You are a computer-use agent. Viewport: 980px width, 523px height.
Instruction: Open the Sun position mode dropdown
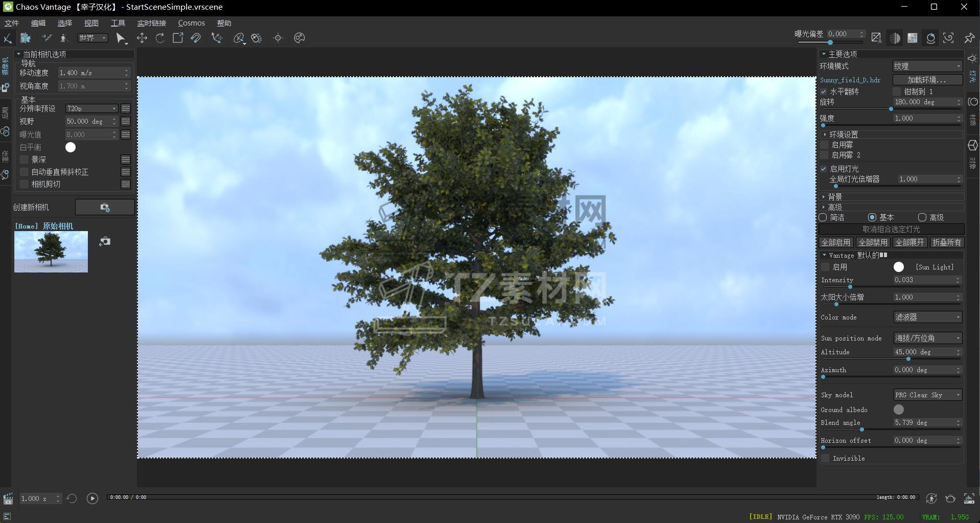927,338
